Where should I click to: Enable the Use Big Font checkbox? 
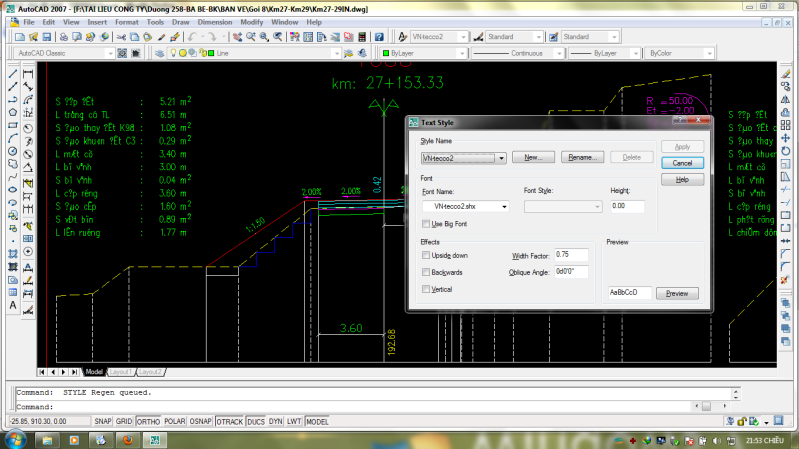[425, 224]
